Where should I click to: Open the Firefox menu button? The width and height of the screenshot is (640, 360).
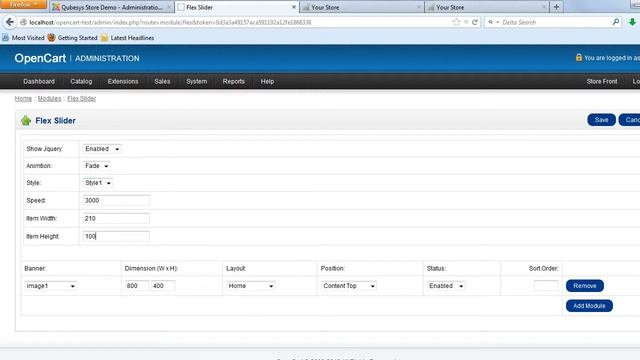(x=24, y=4)
